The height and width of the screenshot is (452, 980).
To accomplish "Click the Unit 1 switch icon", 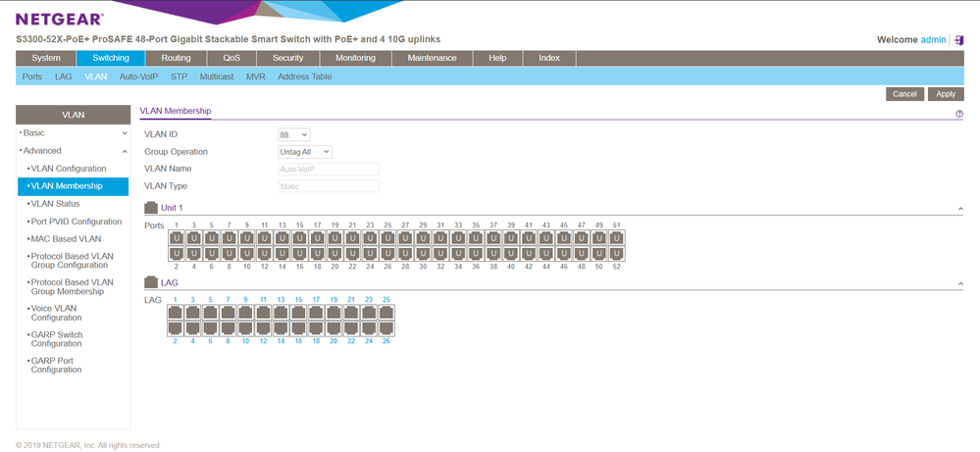I will pyautogui.click(x=151, y=207).
